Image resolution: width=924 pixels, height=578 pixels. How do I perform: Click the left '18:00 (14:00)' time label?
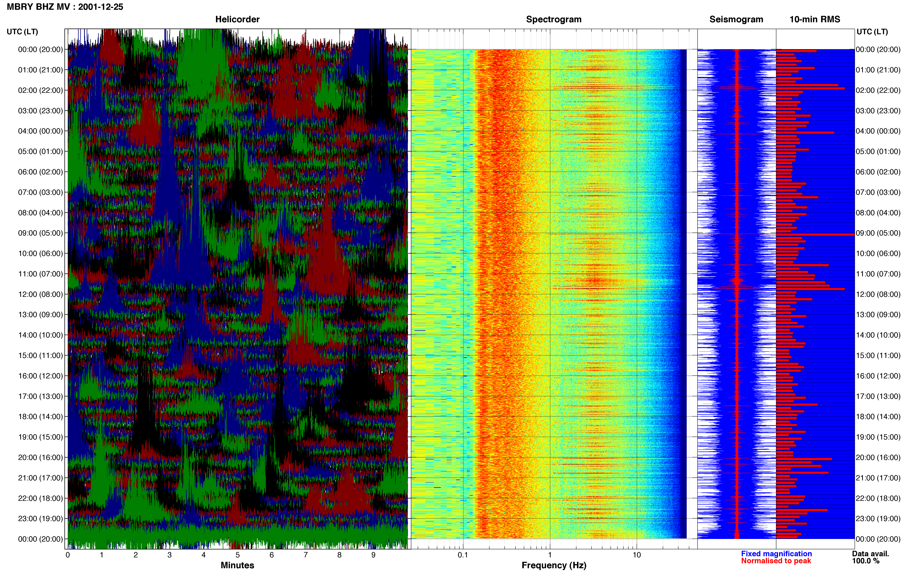pos(41,417)
